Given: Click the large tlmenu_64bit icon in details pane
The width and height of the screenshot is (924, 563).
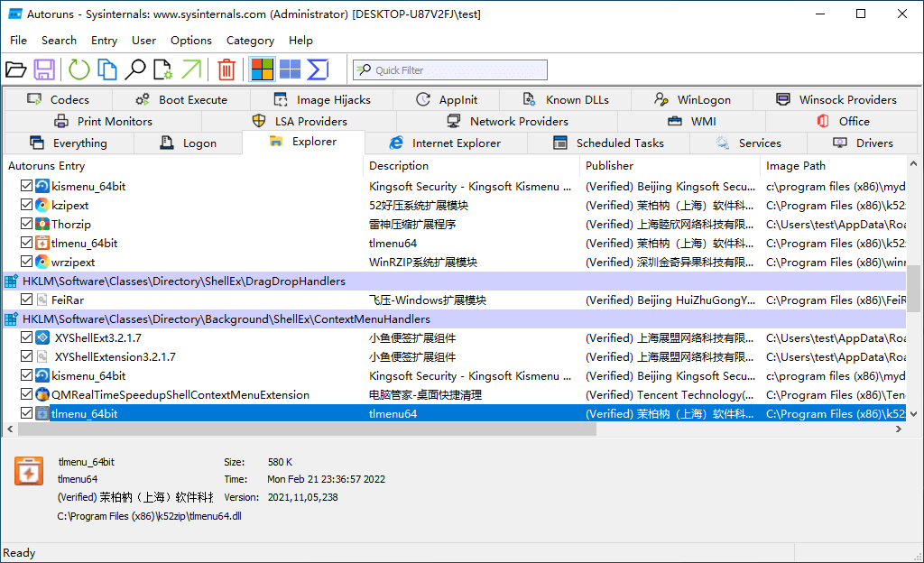Looking at the screenshot, I should (29, 471).
